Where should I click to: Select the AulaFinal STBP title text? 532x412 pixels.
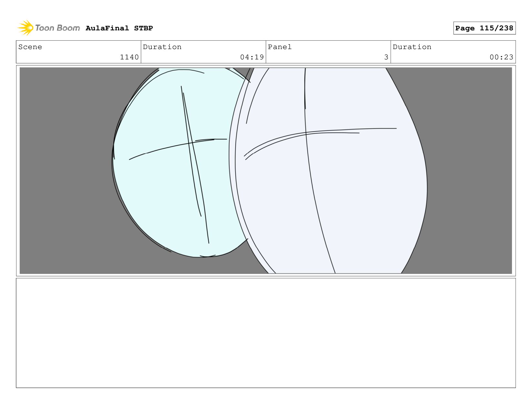pyautogui.click(x=119, y=28)
